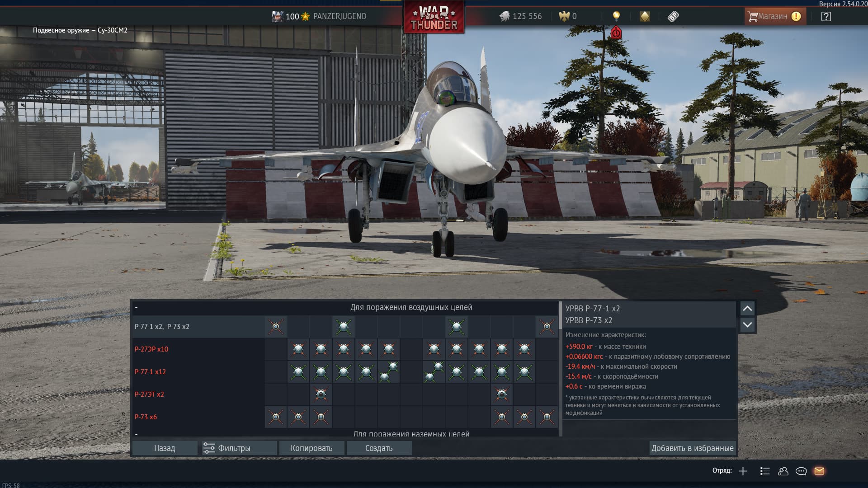Click plus icon next to Отряд
Image resolution: width=868 pixels, height=488 pixels.
(743, 471)
